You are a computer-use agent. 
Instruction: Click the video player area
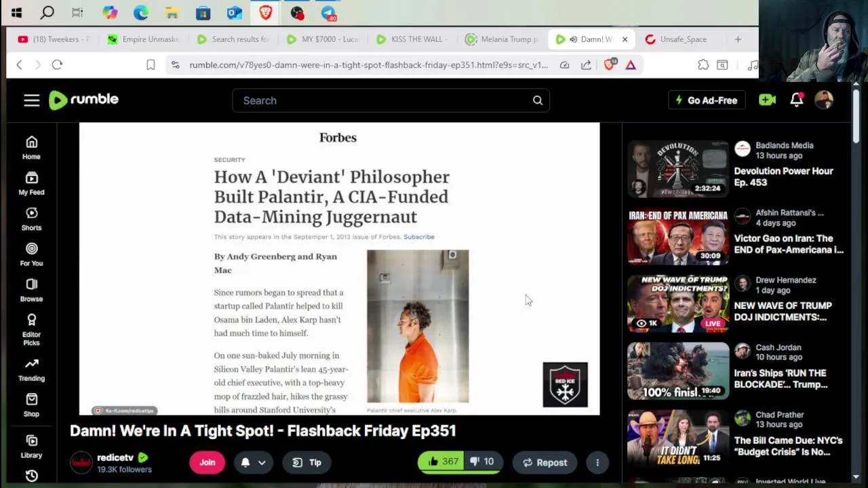coord(339,268)
